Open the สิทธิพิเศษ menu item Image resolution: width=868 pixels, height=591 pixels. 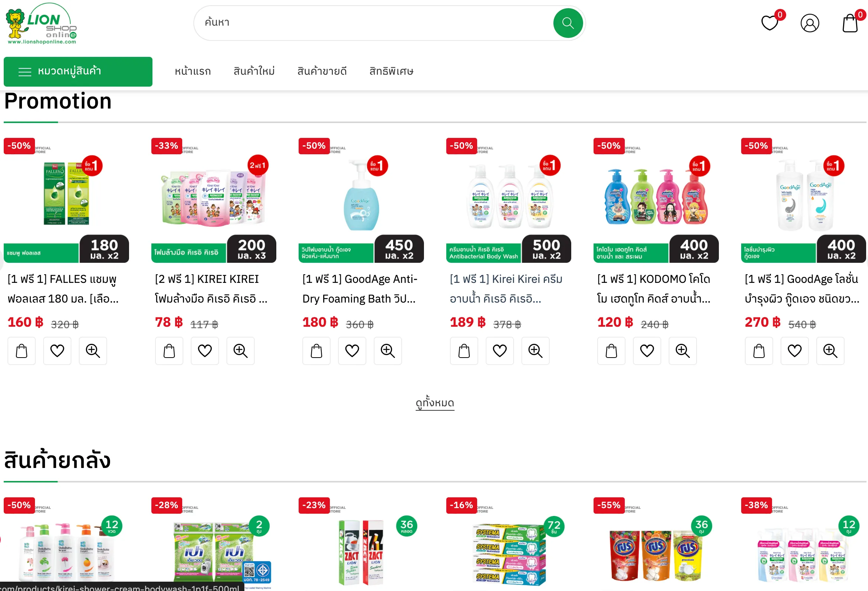pyautogui.click(x=392, y=71)
